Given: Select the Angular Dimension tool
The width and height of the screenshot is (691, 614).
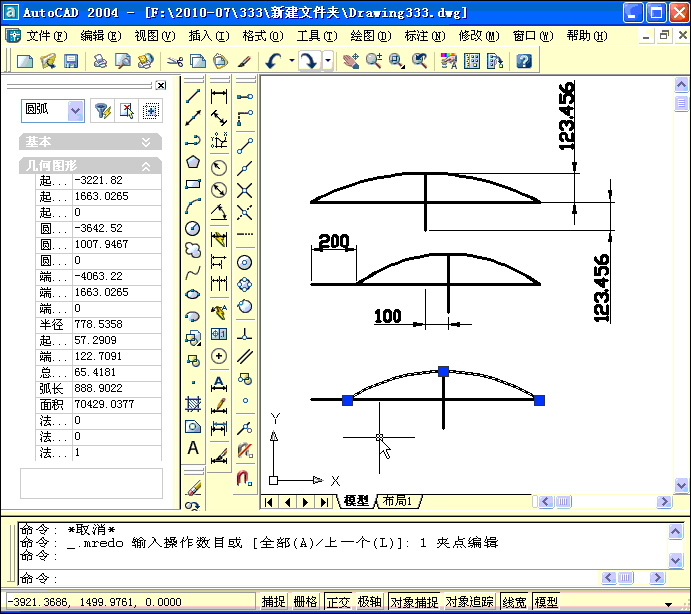Looking at the screenshot, I should click(x=219, y=212).
